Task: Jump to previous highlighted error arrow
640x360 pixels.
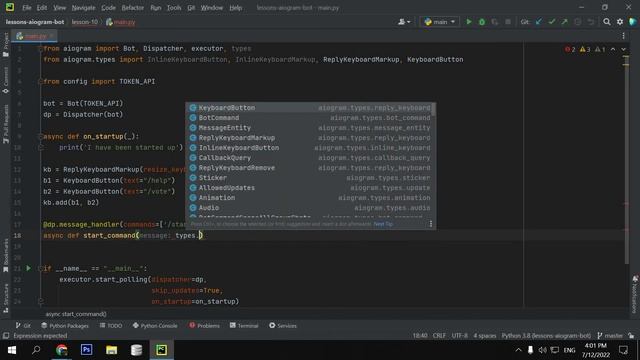Action: pos(613,49)
